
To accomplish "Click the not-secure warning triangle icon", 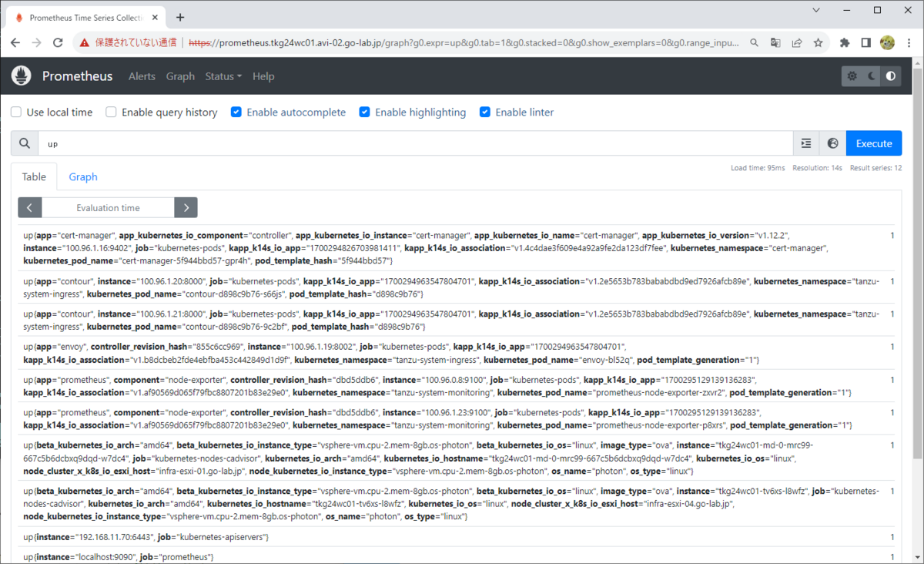I will [85, 43].
